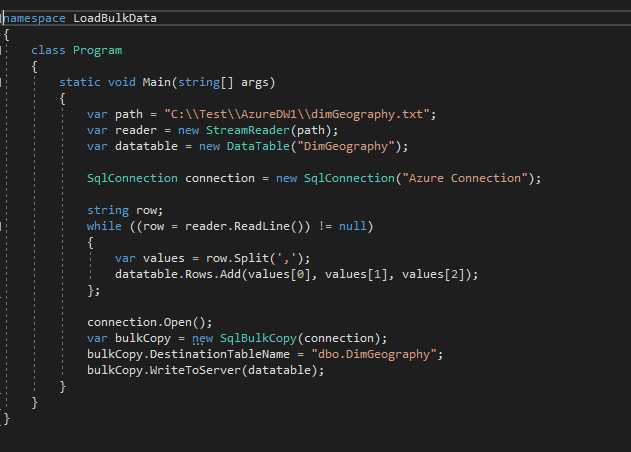
Task: Click the 'static' keyword
Action: point(80,83)
